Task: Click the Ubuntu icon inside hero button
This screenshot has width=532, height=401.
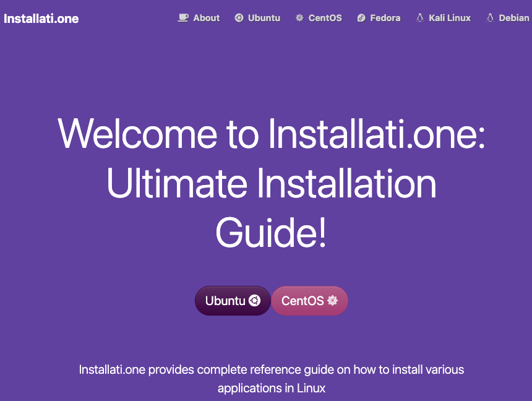Action: pos(254,301)
